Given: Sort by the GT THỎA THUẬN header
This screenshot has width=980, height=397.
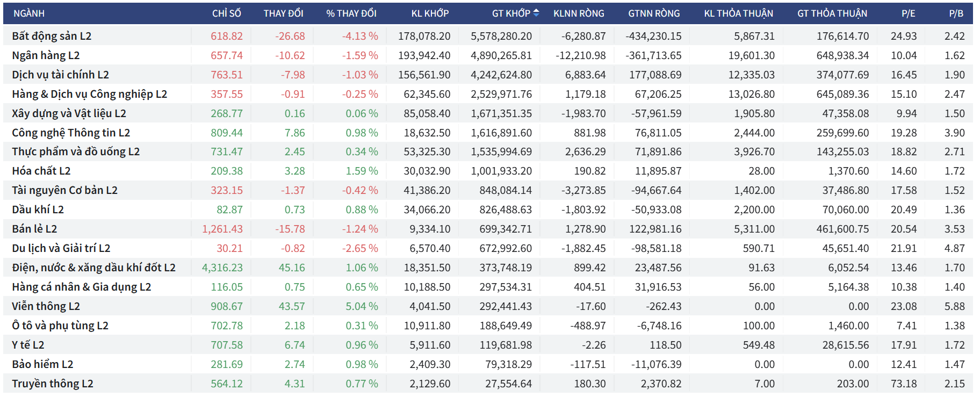Looking at the screenshot, I should (832, 13).
